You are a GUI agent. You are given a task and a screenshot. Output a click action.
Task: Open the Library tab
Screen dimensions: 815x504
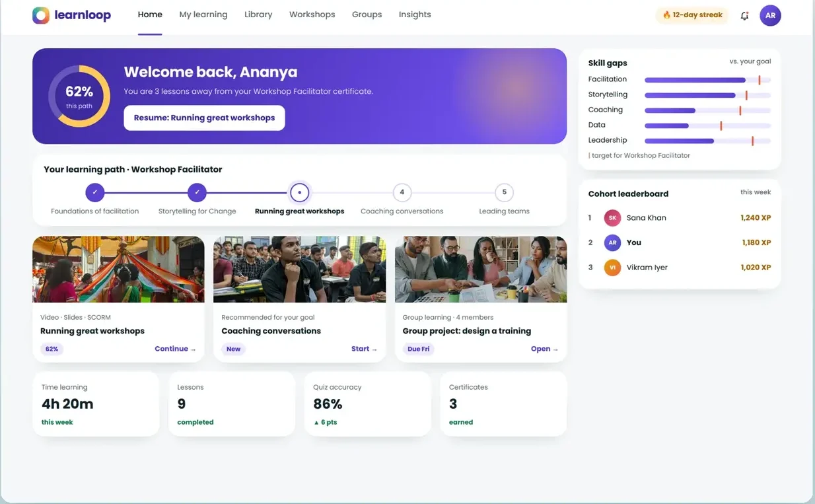pyautogui.click(x=258, y=15)
